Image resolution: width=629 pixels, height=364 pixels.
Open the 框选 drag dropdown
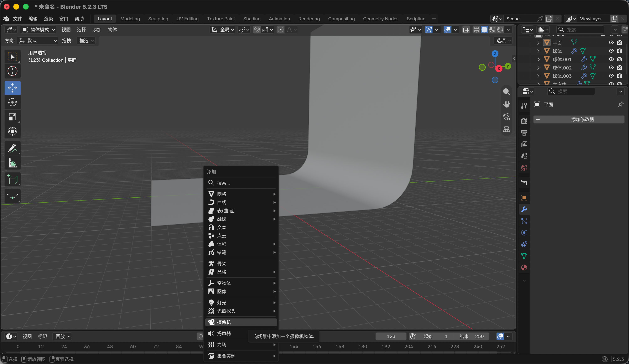click(86, 41)
